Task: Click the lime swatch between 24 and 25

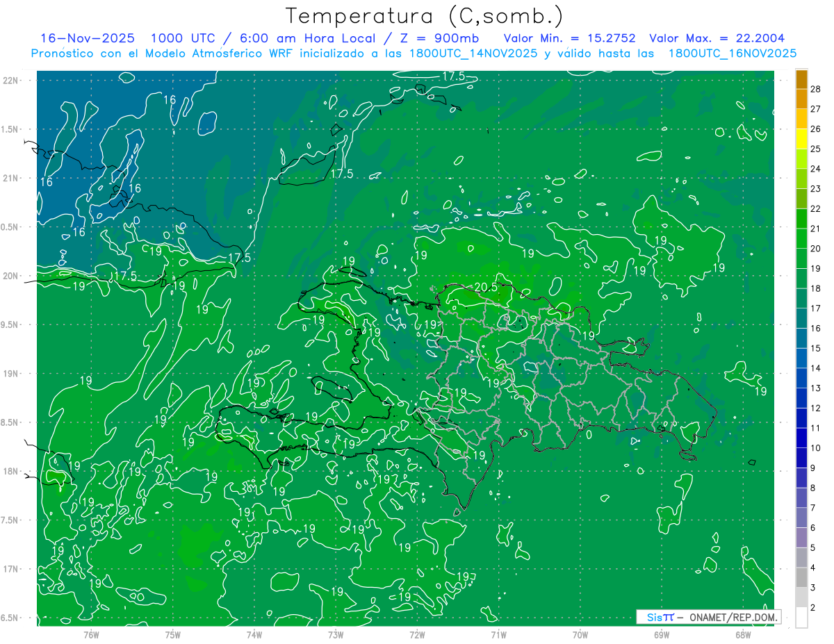Action: (801, 159)
